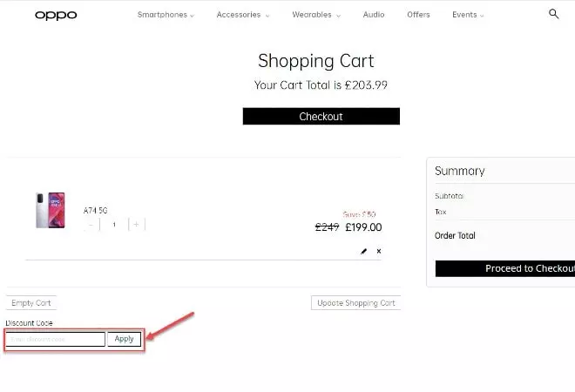Open the A74 5G product thumbnail
Viewport: 575px width, 392px height.
pyautogui.click(x=51, y=210)
